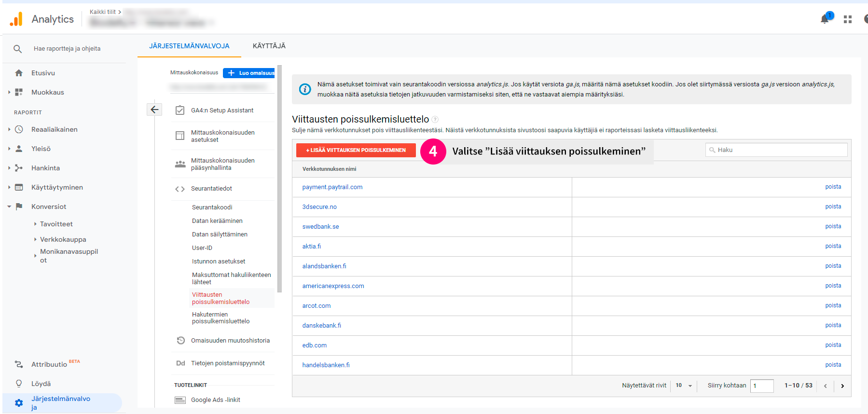Click the Reaaliaikainen clock icon

[x=19, y=129]
